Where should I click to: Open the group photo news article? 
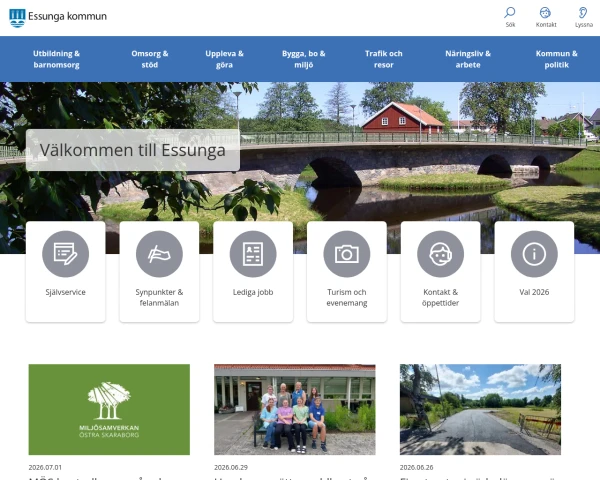(295, 409)
